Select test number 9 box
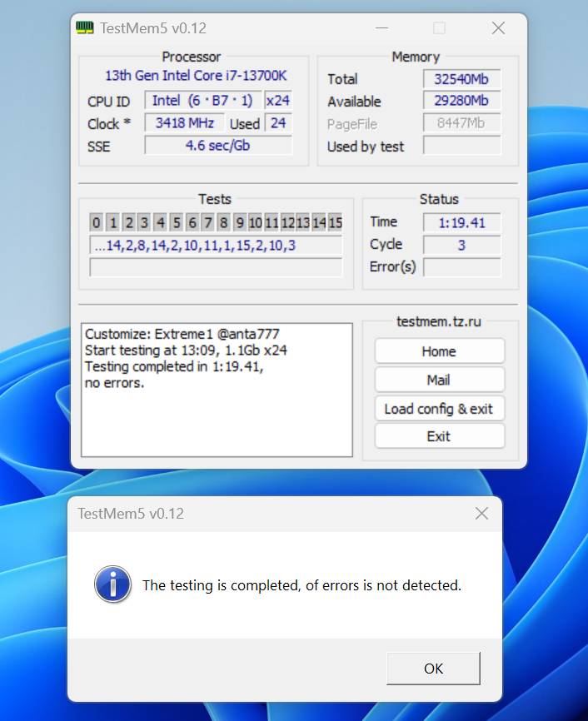Screen dimensions: 588x721 [x=240, y=222]
